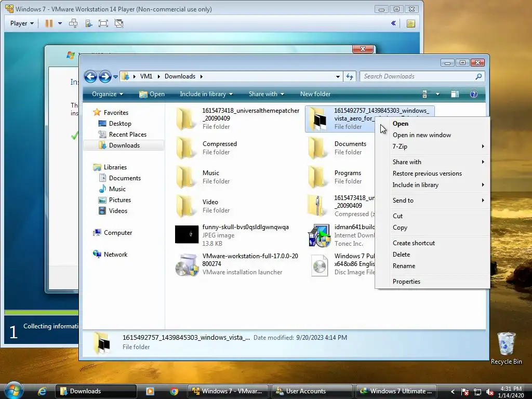Click the VMware pause virtual machine button

(49, 23)
